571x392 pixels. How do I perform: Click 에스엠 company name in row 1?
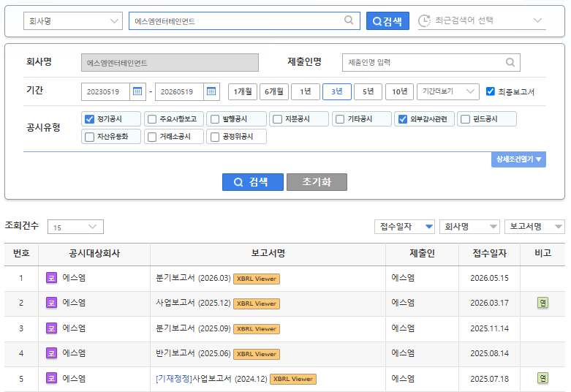pyautogui.click(x=74, y=278)
